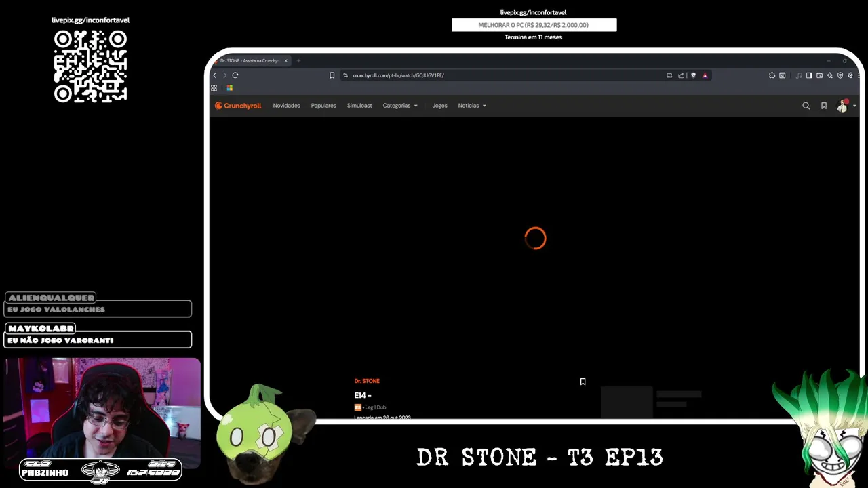Open the apps grid icon in bookmarks bar

[x=214, y=88]
